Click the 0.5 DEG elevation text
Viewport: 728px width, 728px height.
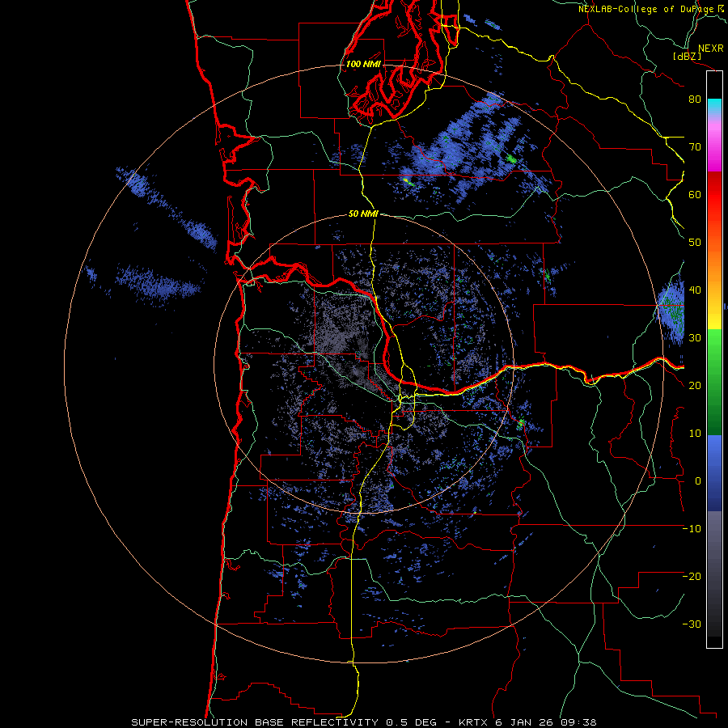click(412, 722)
